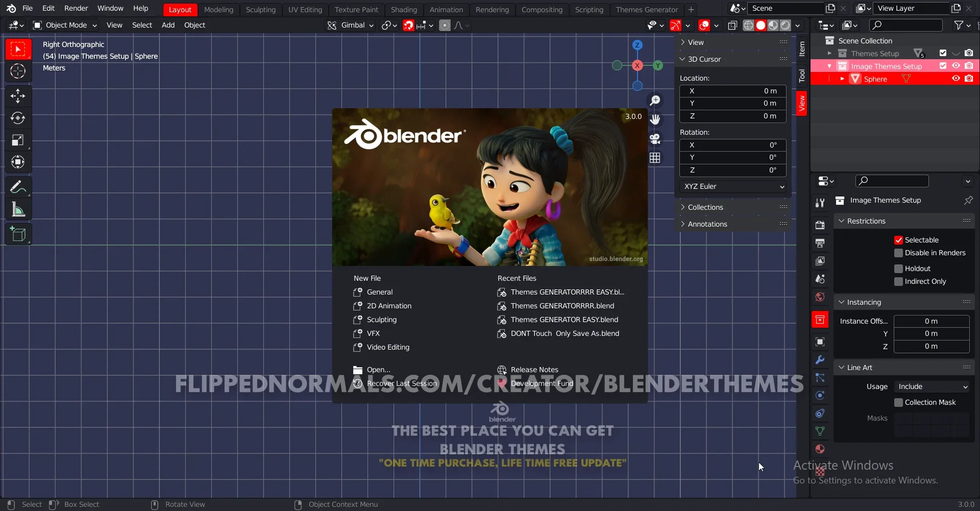Switch perspective/orthographic grid icon
This screenshot has height=511, width=980.
655,158
